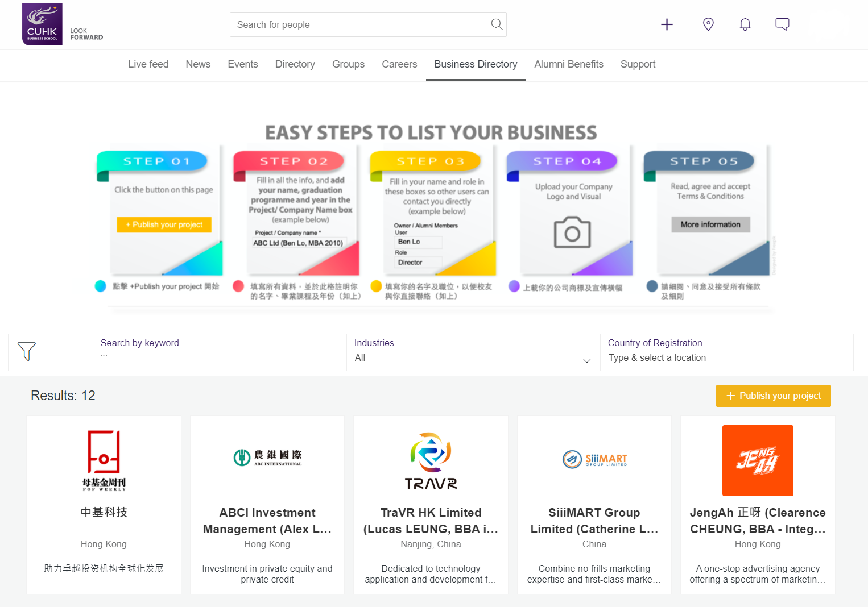Open JengAh 正呀 card title

click(758, 521)
